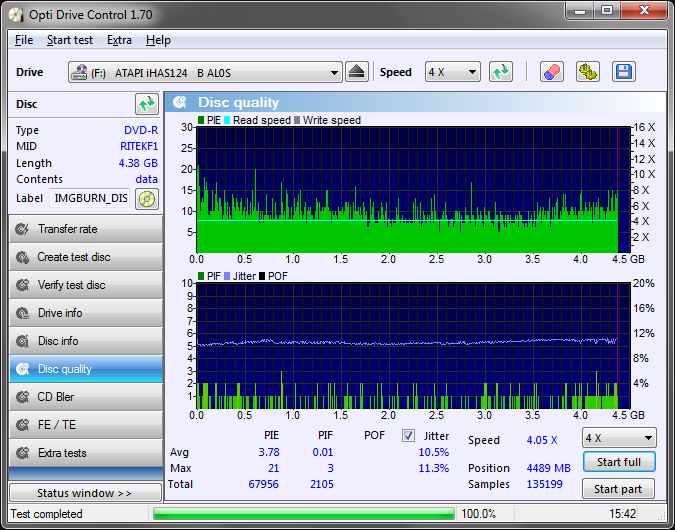Click the green PIE legend swatch
The image size is (675, 530).
[201, 120]
